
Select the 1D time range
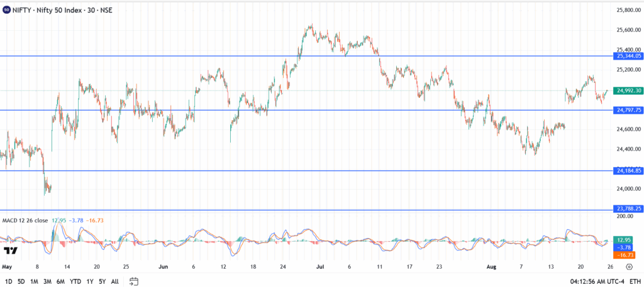pos(9,282)
